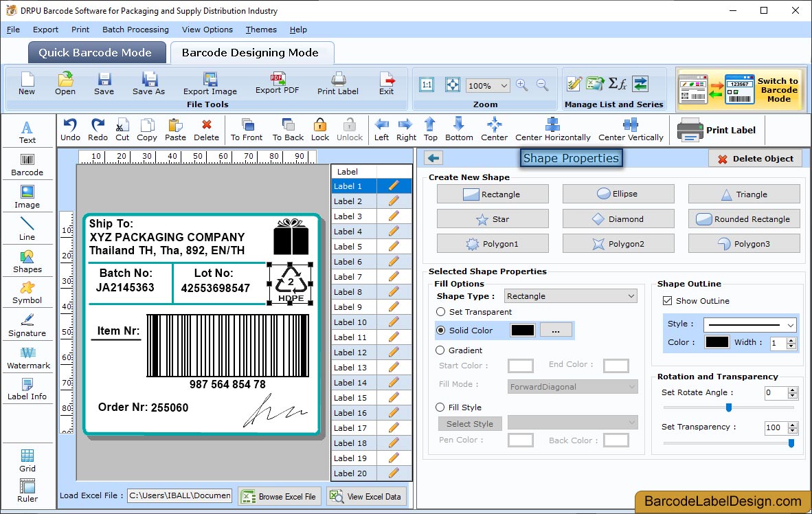
Task: Click the Save icon
Action: (104, 84)
